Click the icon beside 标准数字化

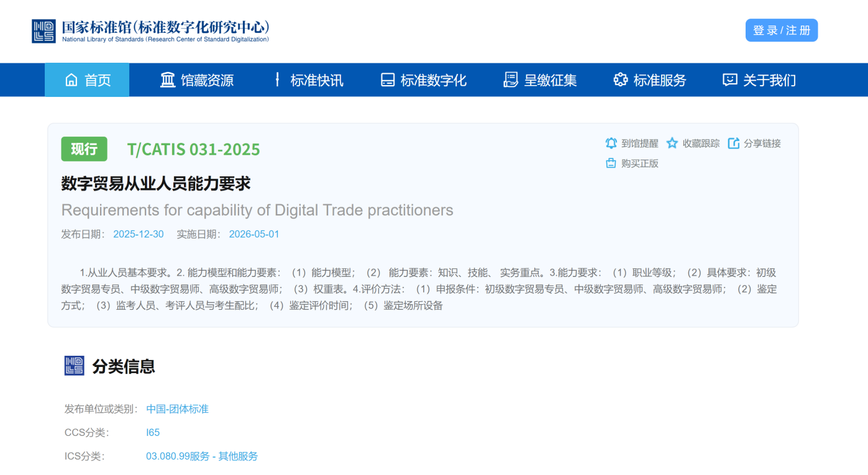tap(388, 80)
